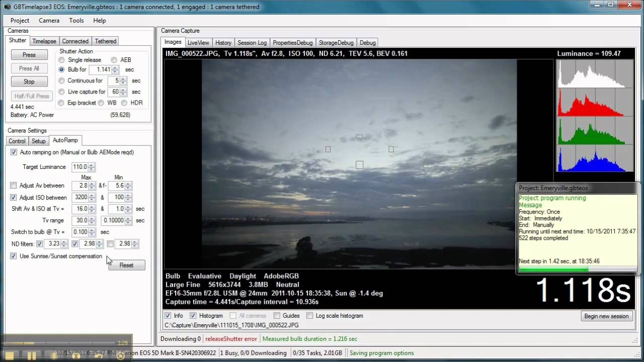Enable Adjust Av between checkbox
644x362 pixels.
14,186
